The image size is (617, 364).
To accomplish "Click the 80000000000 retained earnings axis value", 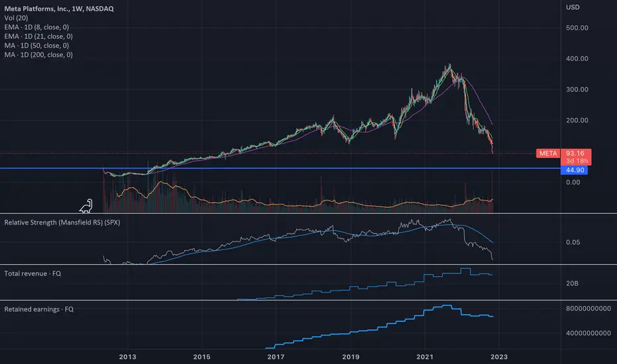I will [589, 308].
